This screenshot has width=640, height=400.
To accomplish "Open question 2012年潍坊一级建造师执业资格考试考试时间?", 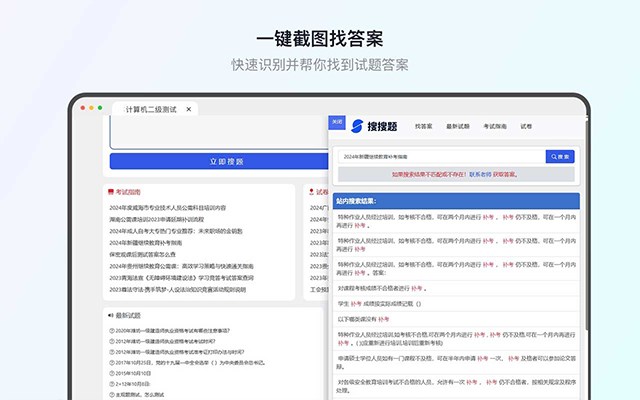I will click(x=165, y=341).
